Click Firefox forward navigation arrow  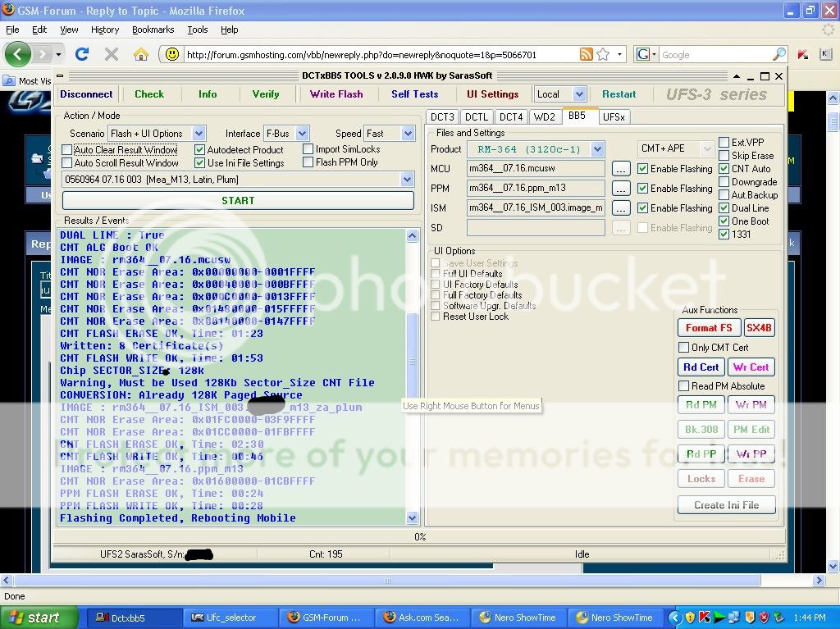click(42, 54)
